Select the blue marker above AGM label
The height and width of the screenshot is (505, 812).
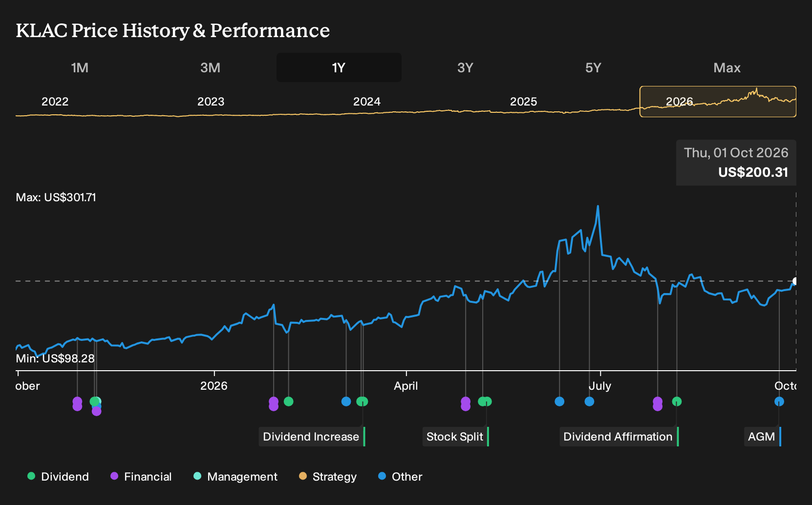[779, 401]
